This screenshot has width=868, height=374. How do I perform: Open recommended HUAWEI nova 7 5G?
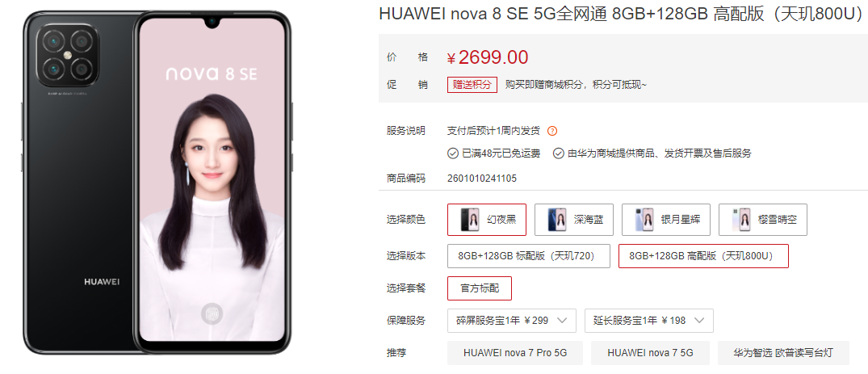[650, 352]
